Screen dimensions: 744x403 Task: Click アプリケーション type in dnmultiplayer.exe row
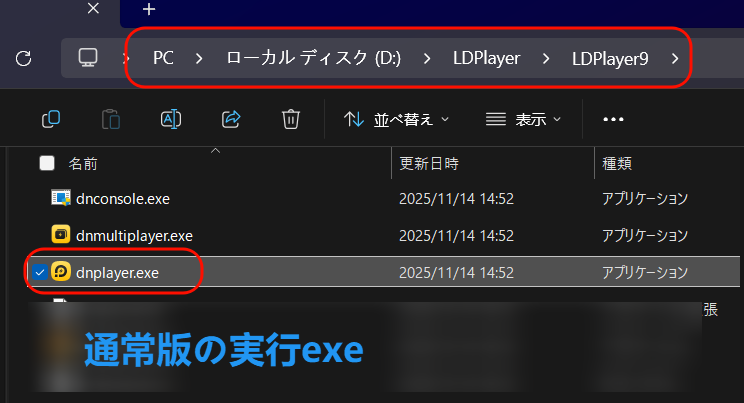click(x=645, y=235)
